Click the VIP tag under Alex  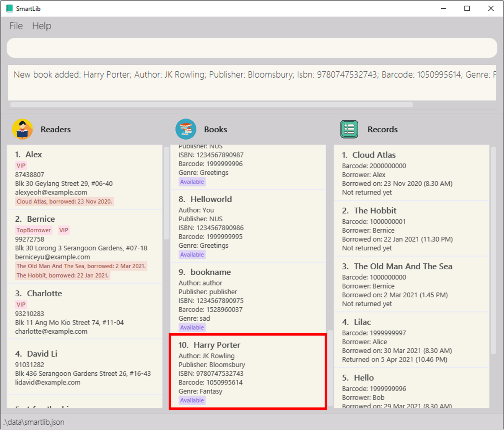[x=21, y=166]
